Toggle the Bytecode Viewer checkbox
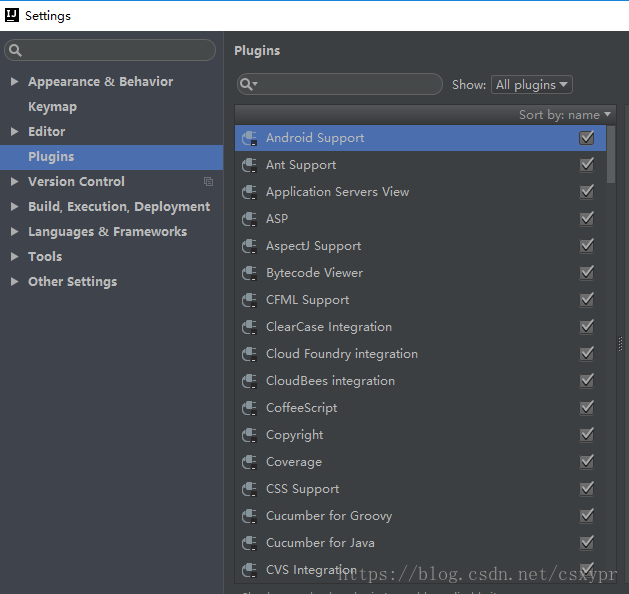The height and width of the screenshot is (594, 629). pos(586,273)
